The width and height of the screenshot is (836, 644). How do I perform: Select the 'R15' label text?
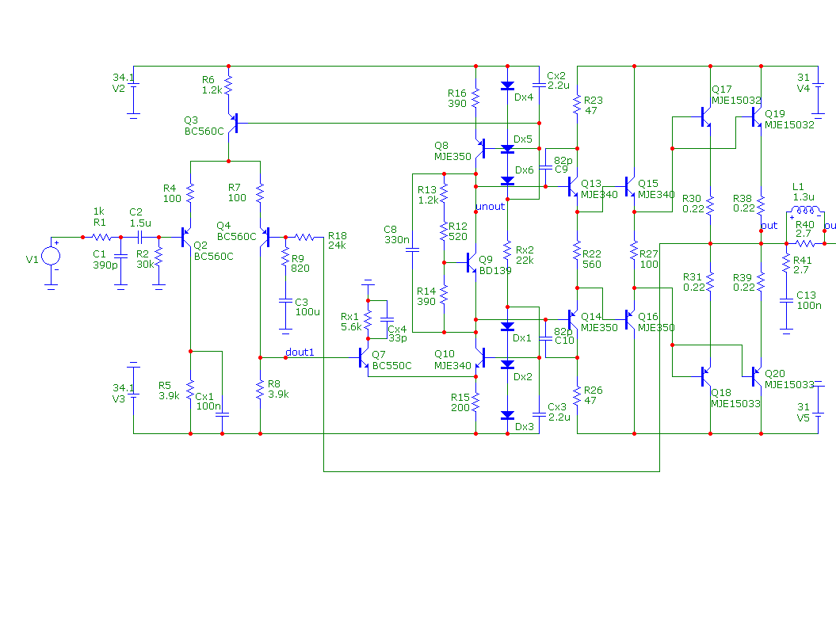pos(460,397)
